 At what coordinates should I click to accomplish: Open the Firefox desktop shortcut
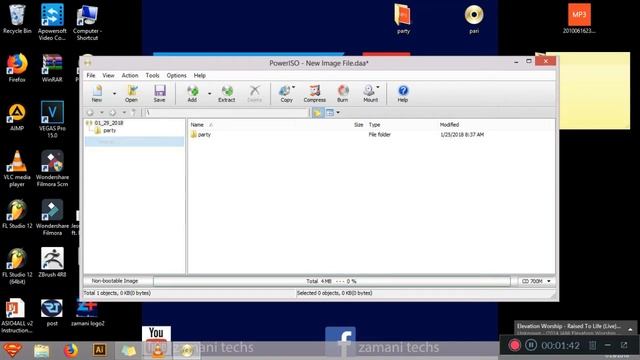click(17, 68)
